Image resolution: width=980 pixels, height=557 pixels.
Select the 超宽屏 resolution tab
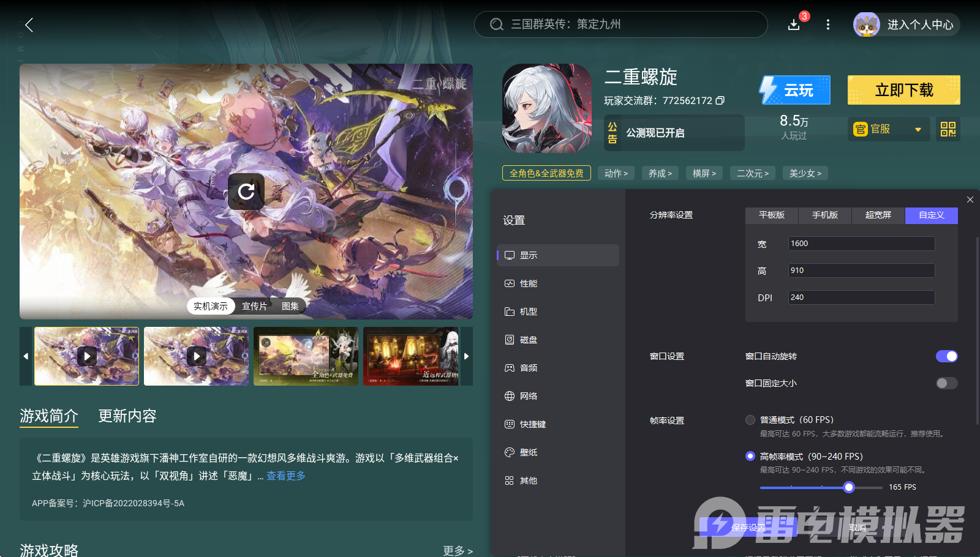[878, 215]
